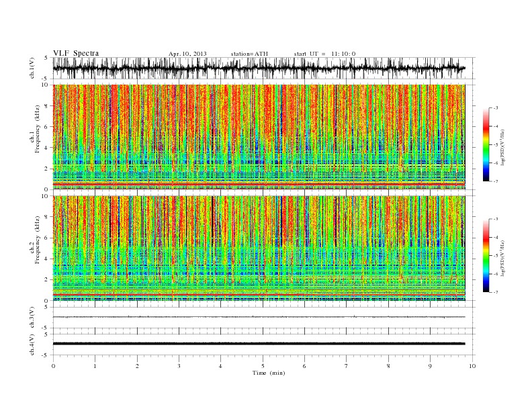Viewport: 532px width, 411px height.
Task: Click the "ch.1(V)" waveform axis label
Action: (x=32, y=68)
